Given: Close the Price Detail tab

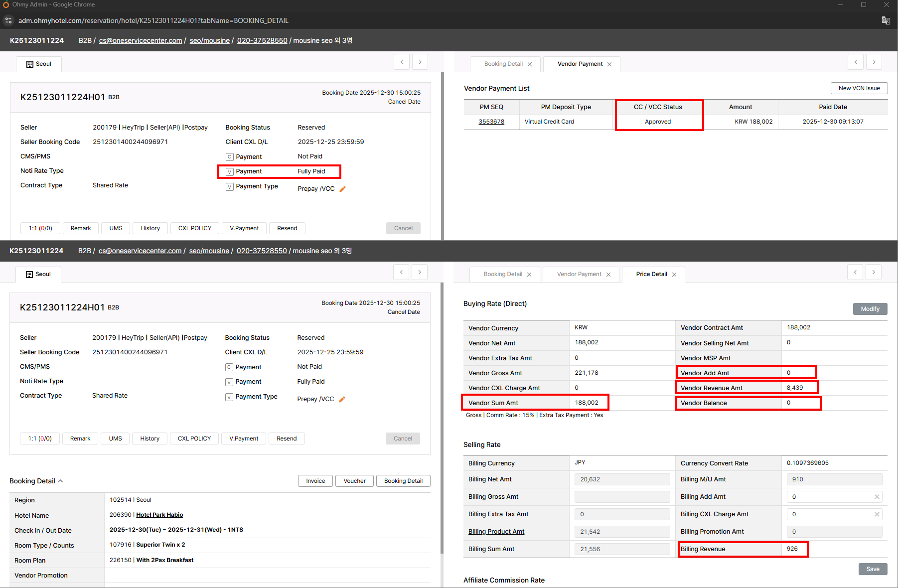Looking at the screenshot, I should pyautogui.click(x=674, y=275).
